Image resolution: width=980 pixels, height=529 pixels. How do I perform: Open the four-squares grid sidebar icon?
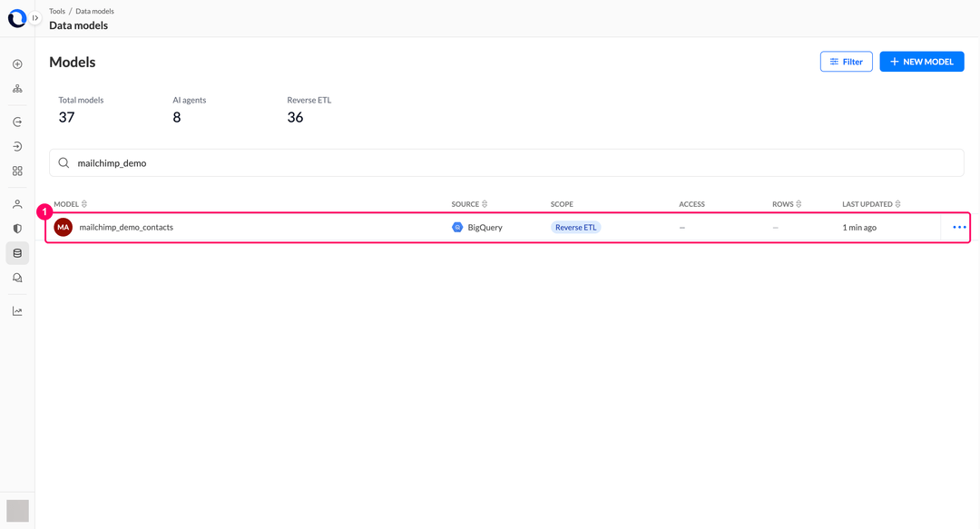pos(17,171)
